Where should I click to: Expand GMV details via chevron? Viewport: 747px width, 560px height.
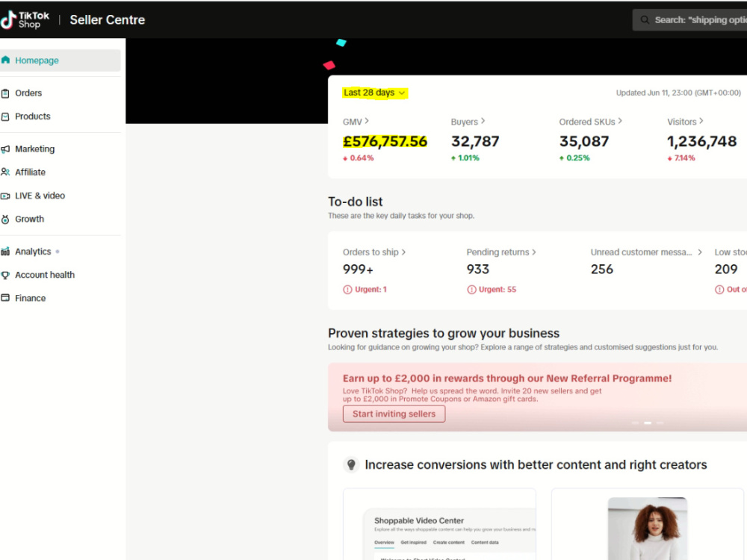point(367,121)
